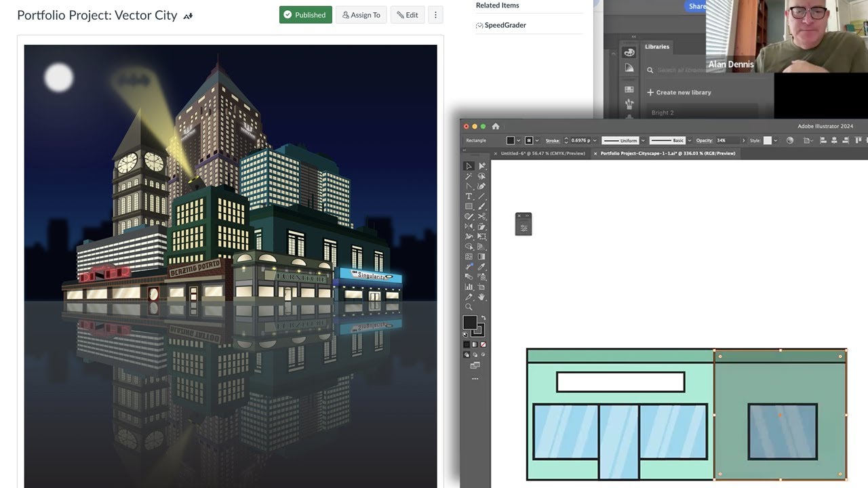Select the Free Transform tool
Image resolution: width=868 pixels, height=488 pixels.
(482, 236)
